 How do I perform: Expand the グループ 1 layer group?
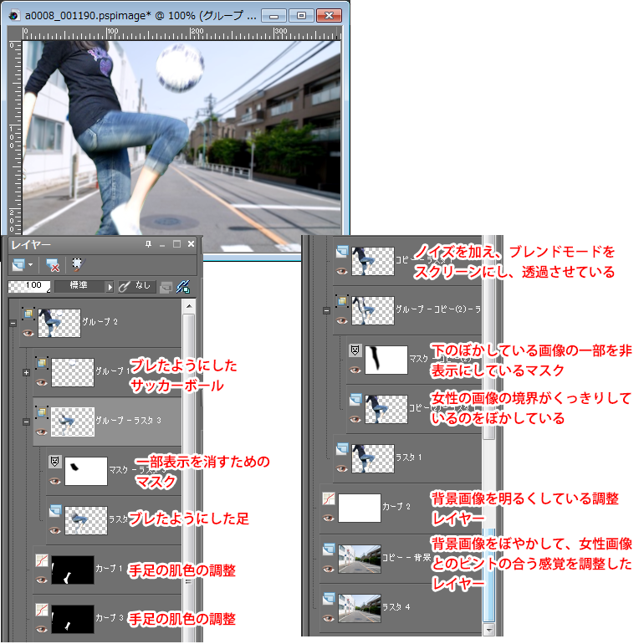point(26,372)
